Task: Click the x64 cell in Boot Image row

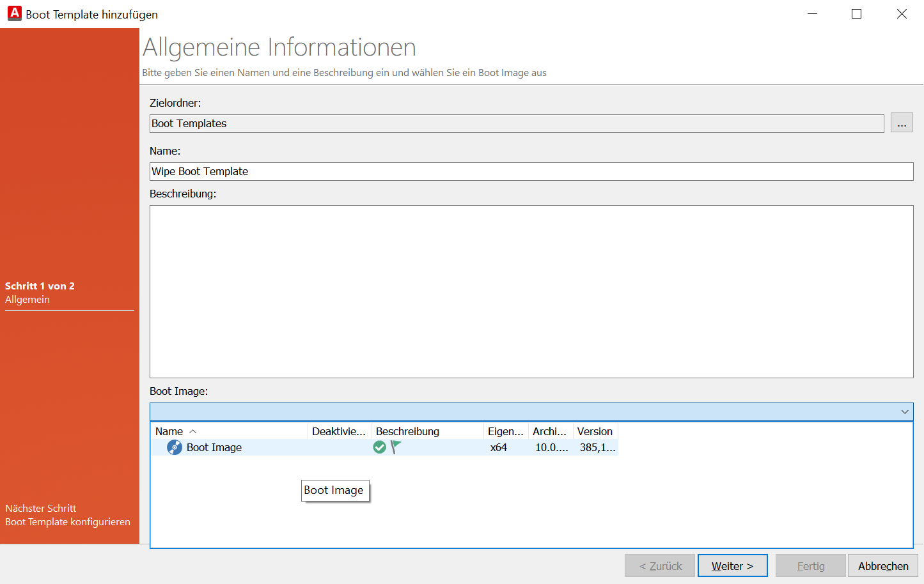Action: (x=499, y=447)
